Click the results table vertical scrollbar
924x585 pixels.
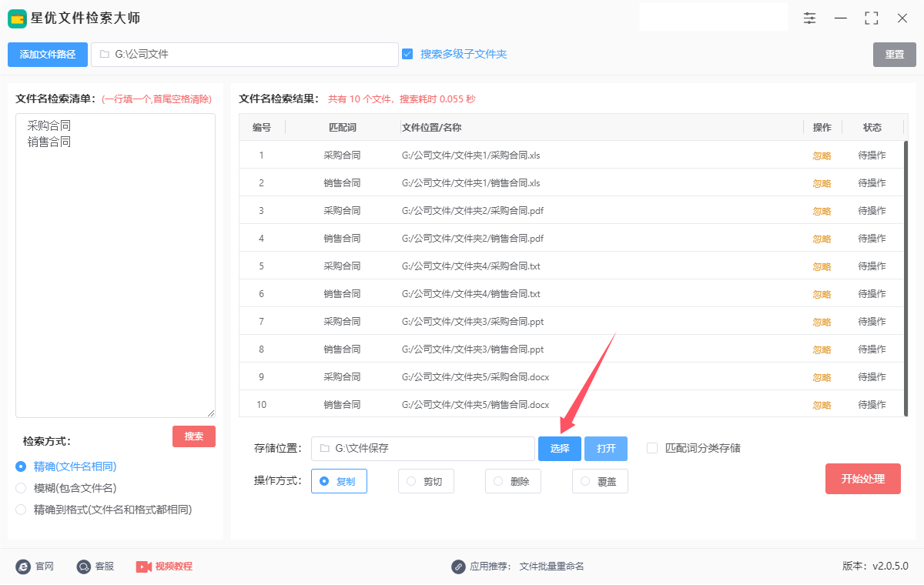pyautogui.click(x=906, y=277)
